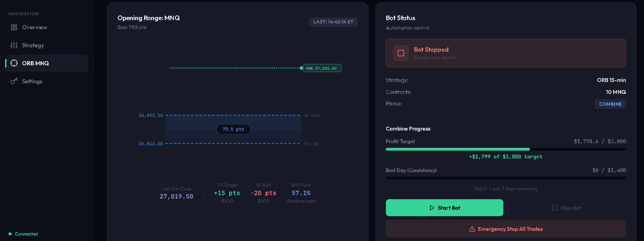Viewport: 644px width, 241px height.
Task: Click the Connected status label
Action: tap(26, 234)
